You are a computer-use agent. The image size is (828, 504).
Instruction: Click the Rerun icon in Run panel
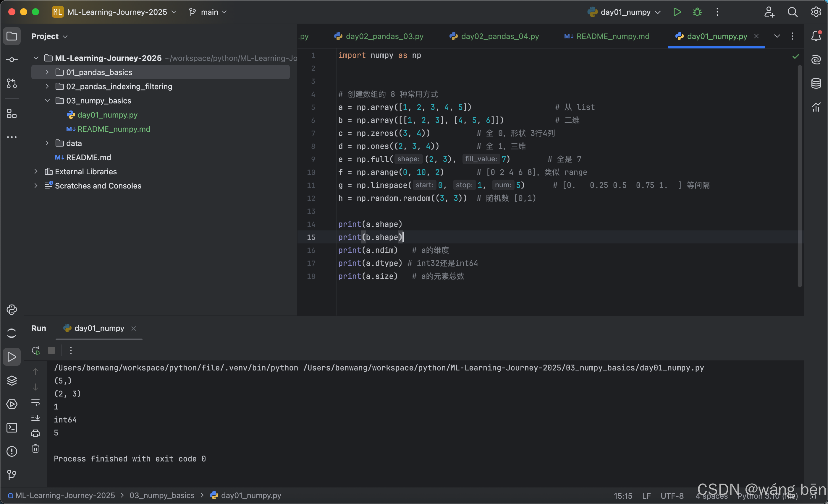(36, 351)
